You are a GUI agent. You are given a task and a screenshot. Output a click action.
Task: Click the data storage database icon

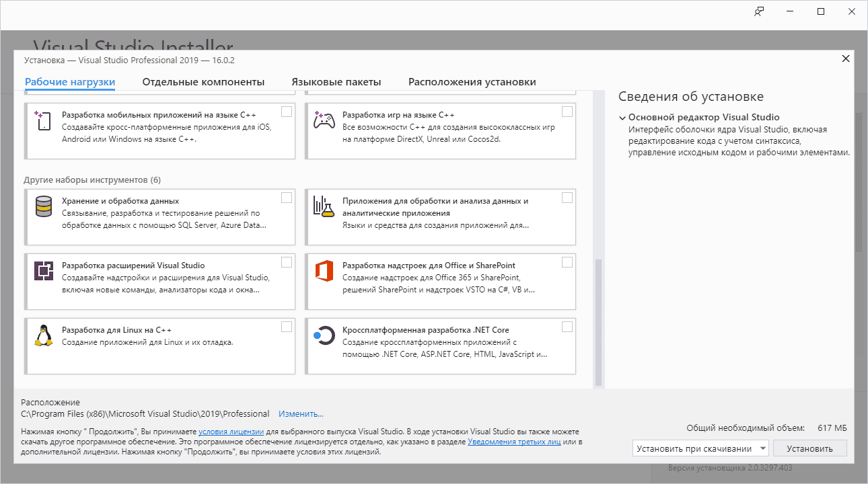44,207
